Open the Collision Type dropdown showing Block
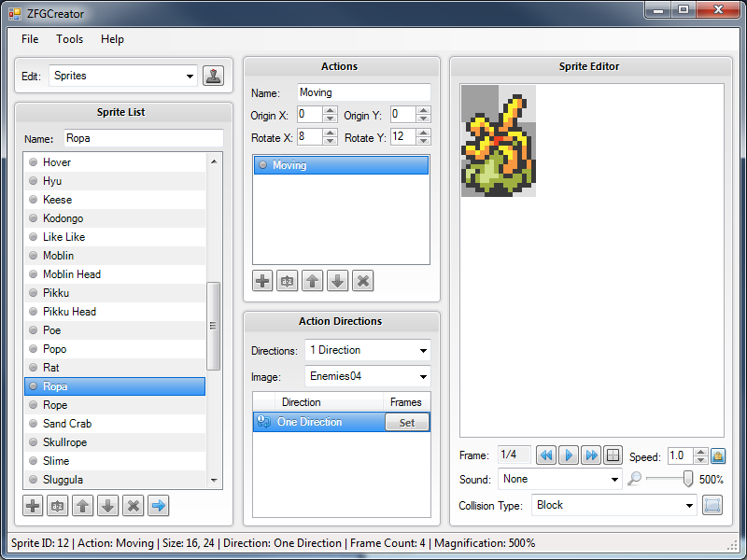This screenshot has height=560, width=747. coord(614,505)
